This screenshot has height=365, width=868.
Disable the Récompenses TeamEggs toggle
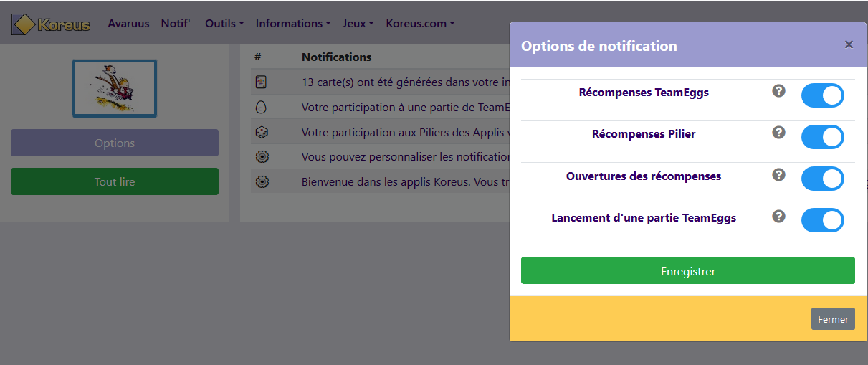click(822, 95)
